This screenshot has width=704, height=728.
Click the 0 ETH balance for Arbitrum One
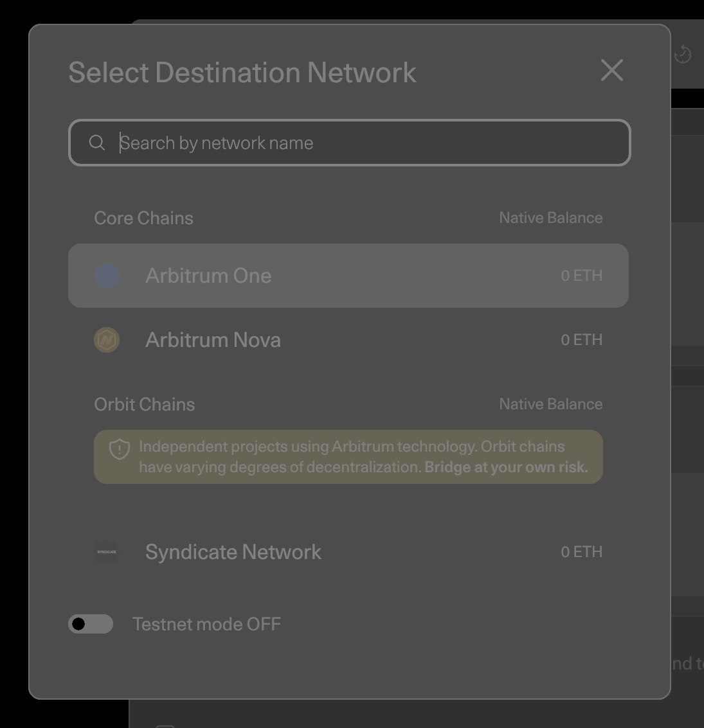581,276
